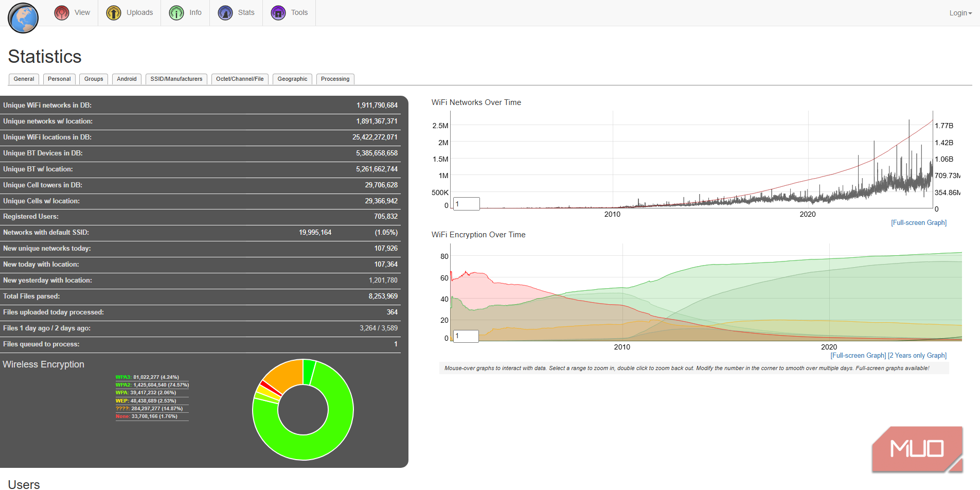
Task: Click the WiFi Networks Over Time chart title
Action: click(x=476, y=102)
